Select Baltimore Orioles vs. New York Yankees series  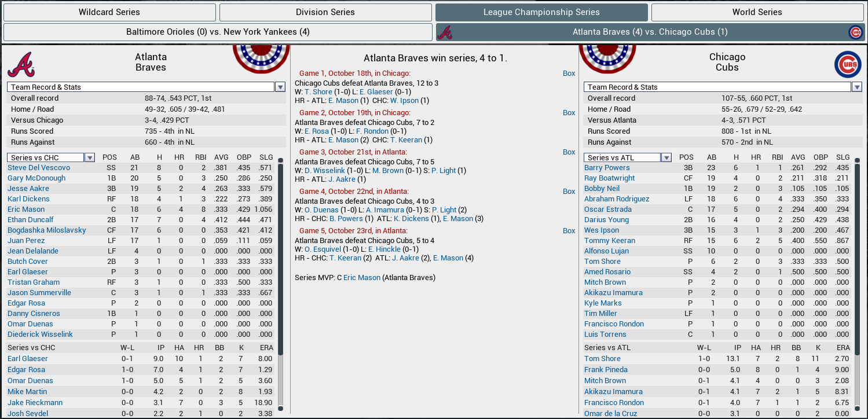pyautogui.click(x=218, y=32)
